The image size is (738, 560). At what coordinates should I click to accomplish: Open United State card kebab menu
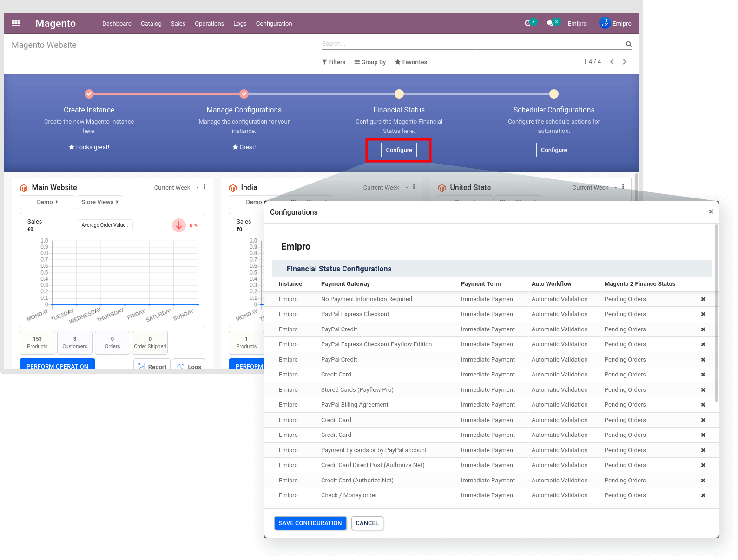pyautogui.click(x=623, y=187)
